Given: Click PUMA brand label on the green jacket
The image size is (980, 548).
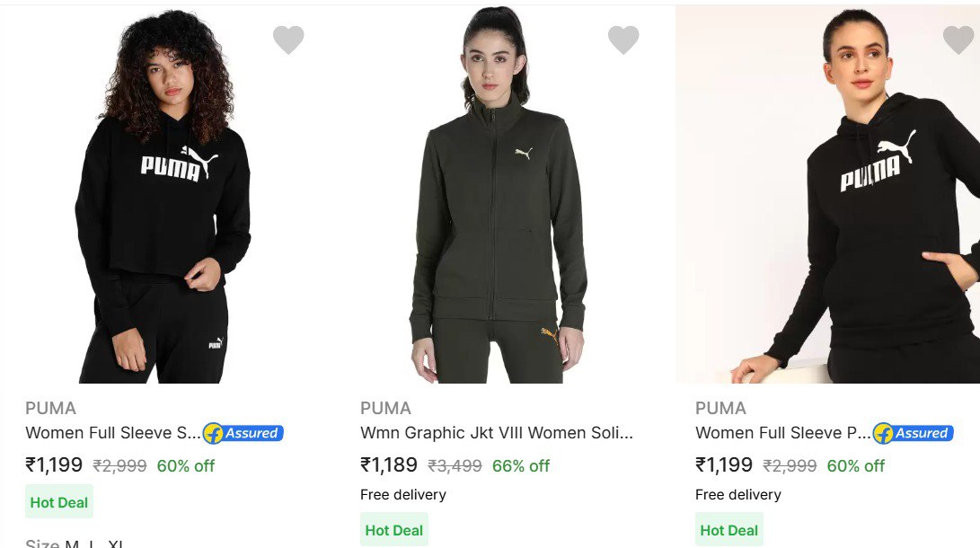Looking at the screenshot, I should pyautogui.click(x=385, y=408).
